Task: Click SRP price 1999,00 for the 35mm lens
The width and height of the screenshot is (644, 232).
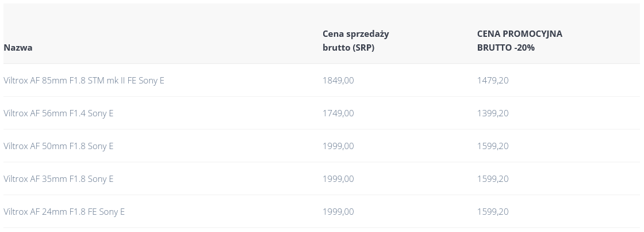Action: pyautogui.click(x=338, y=179)
